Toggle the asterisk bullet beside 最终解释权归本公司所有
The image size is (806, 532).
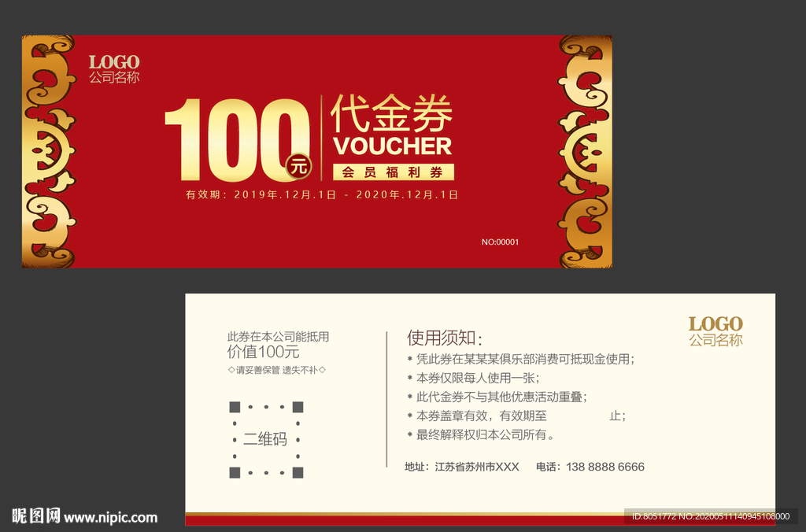(409, 434)
